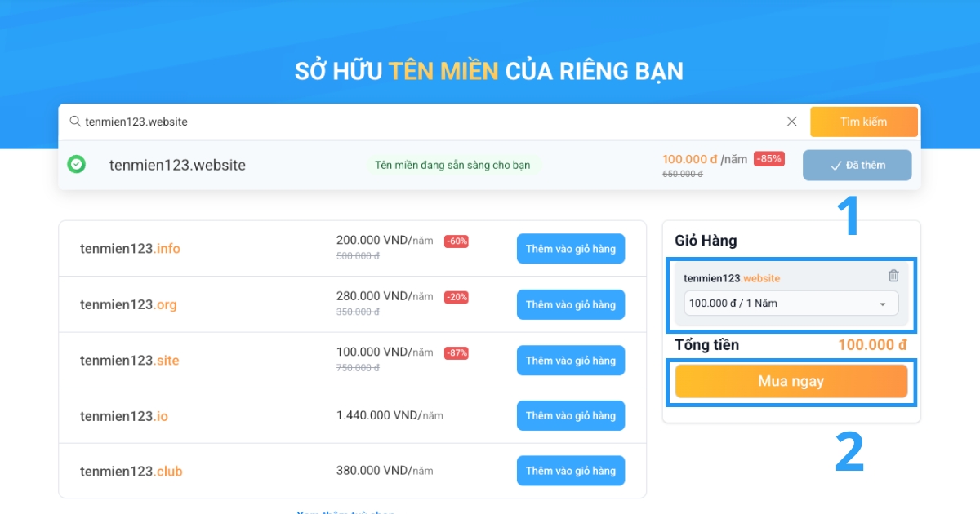Add tenmien123.site to the cart
Image resolution: width=980 pixels, height=514 pixels.
pos(570,360)
